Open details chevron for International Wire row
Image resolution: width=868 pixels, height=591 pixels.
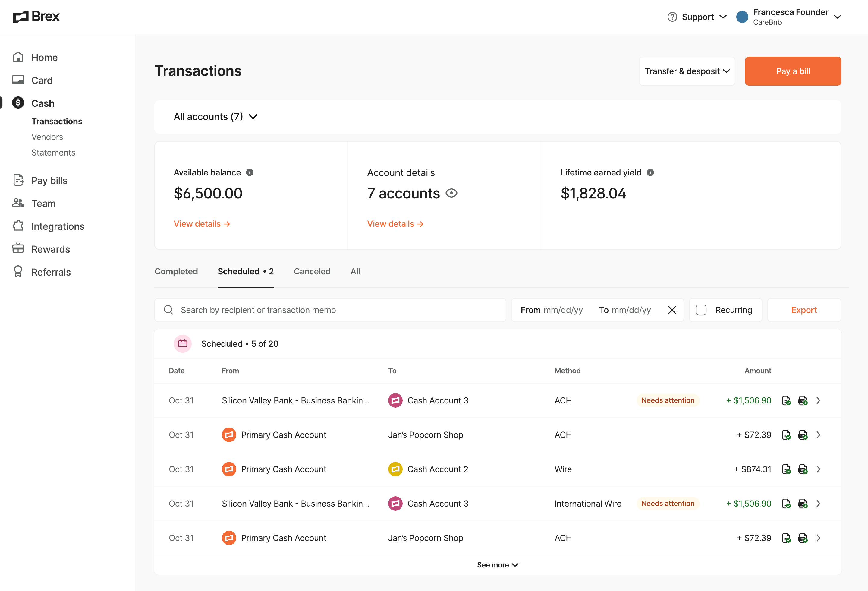[x=818, y=504]
